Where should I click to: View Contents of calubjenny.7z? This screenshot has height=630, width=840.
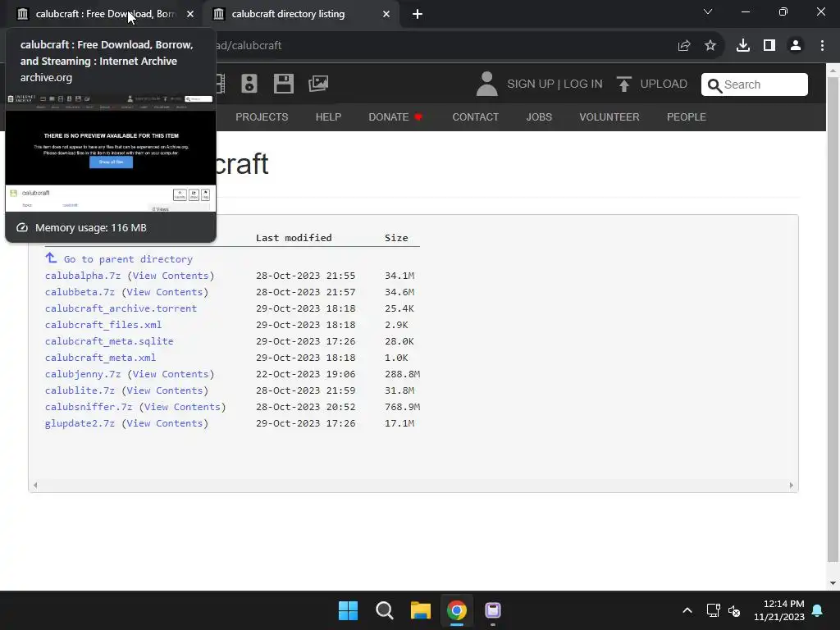(x=171, y=374)
